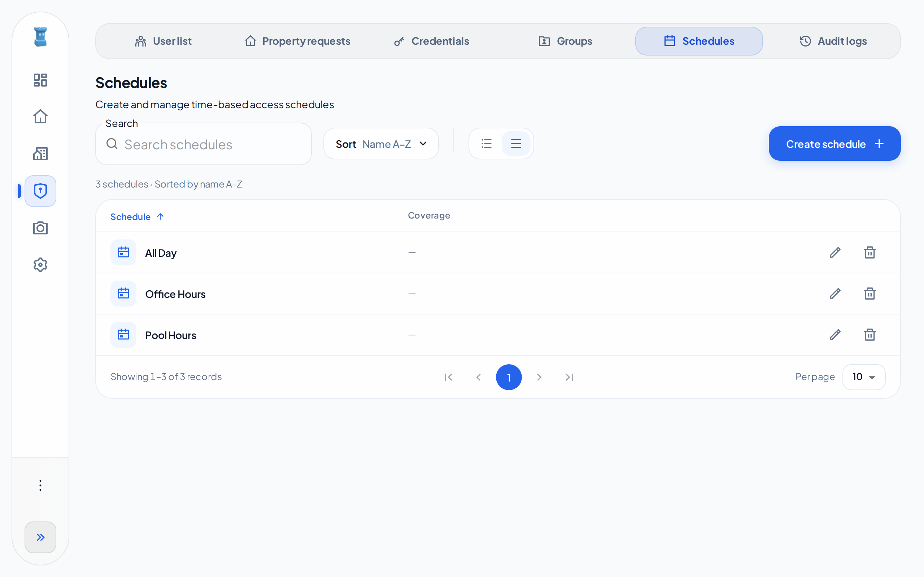This screenshot has height=577, width=924.
Task: Open the buildings icon in sidebar
Action: pos(40,154)
